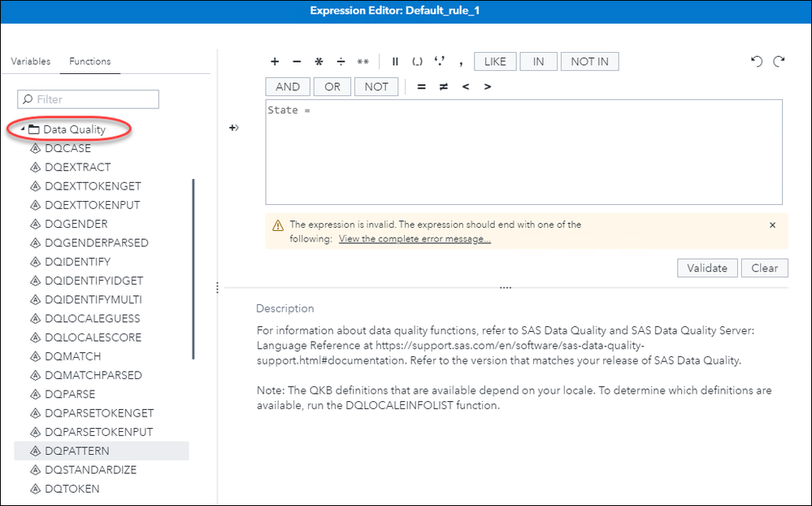This screenshot has width=812, height=506.
Task: Dismiss the invalid expression warning
Action: (x=772, y=225)
